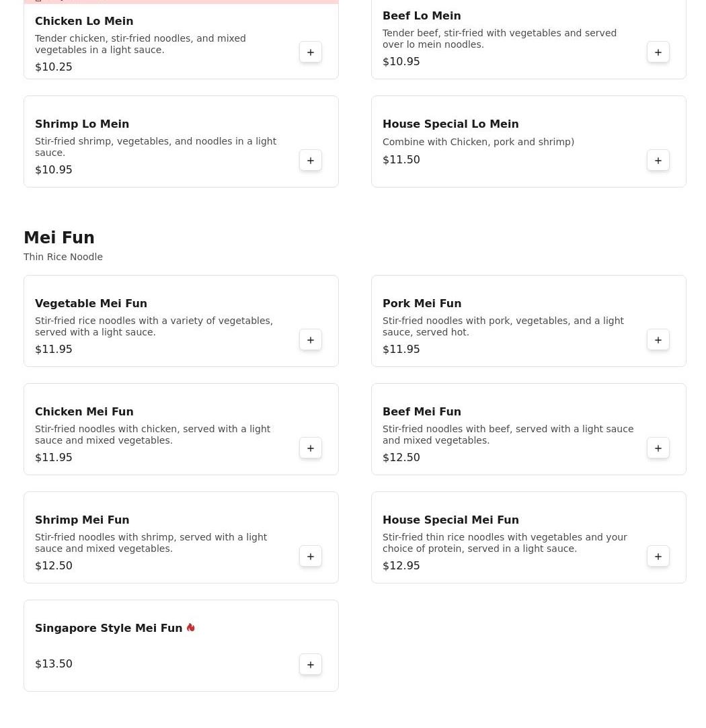Add Chicken Lo Mein to cart
The image size is (706, 728).
click(310, 52)
